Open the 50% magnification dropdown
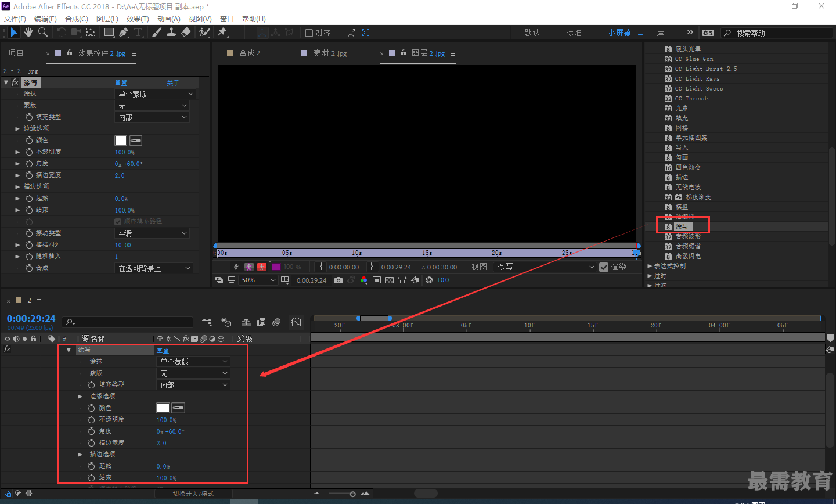This screenshot has height=504, width=836. 258,280
